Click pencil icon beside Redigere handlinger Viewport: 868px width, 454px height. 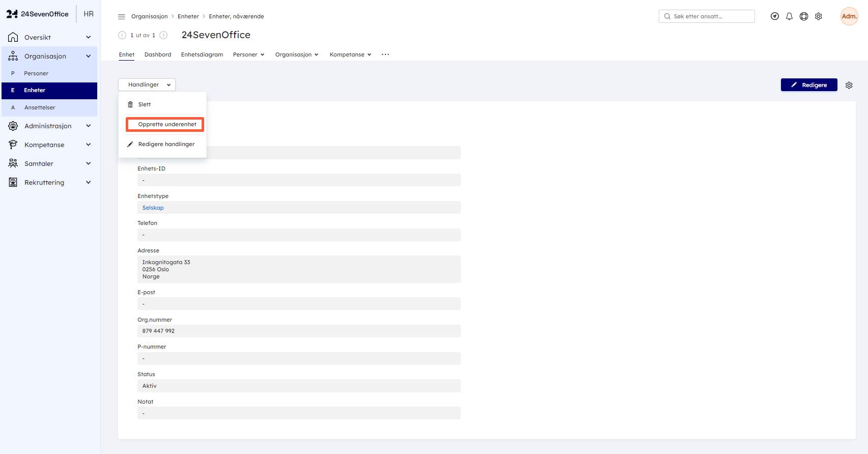pyautogui.click(x=130, y=144)
